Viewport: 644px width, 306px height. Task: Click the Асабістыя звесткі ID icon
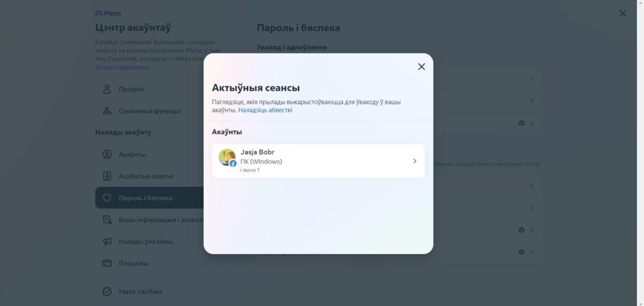tap(107, 176)
